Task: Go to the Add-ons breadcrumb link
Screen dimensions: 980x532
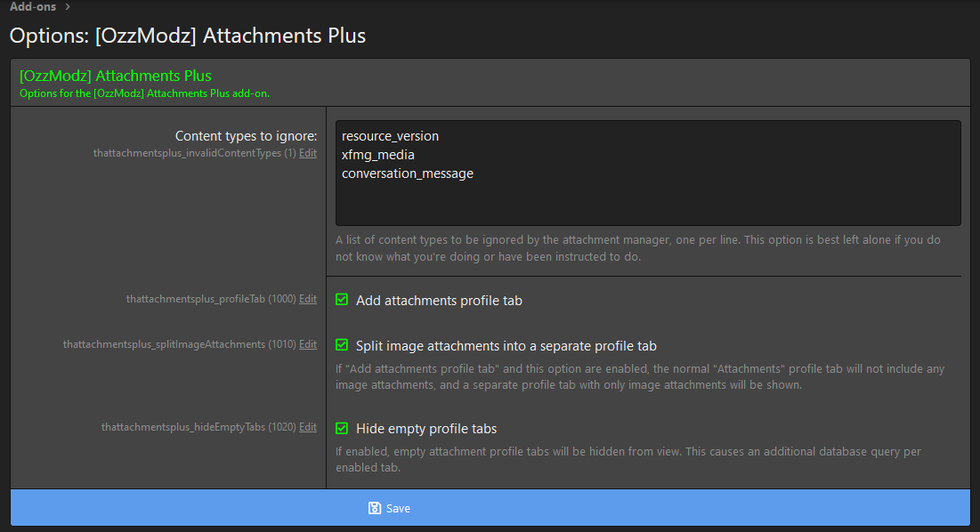Action: pos(33,7)
